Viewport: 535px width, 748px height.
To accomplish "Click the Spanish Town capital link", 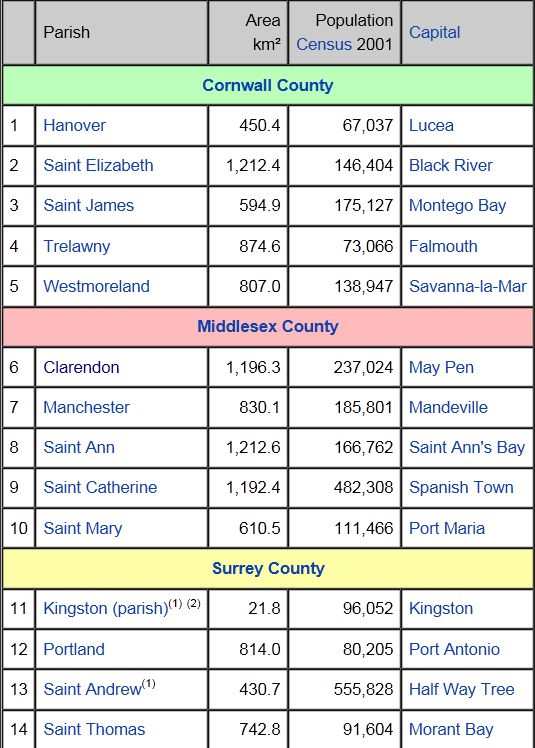I will (x=461, y=488).
